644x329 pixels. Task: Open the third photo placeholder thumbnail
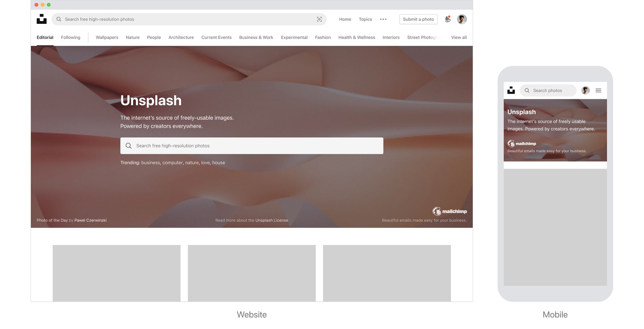coord(387,273)
